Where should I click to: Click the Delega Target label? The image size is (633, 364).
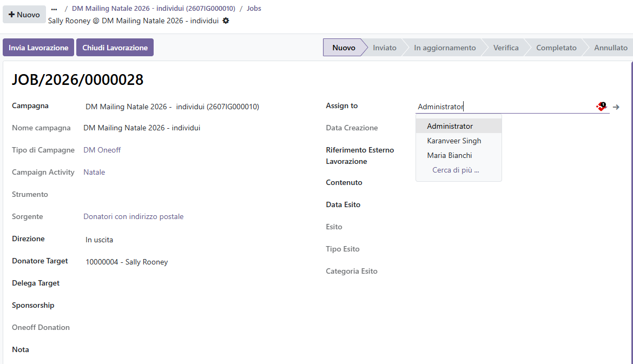pos(36,283)
